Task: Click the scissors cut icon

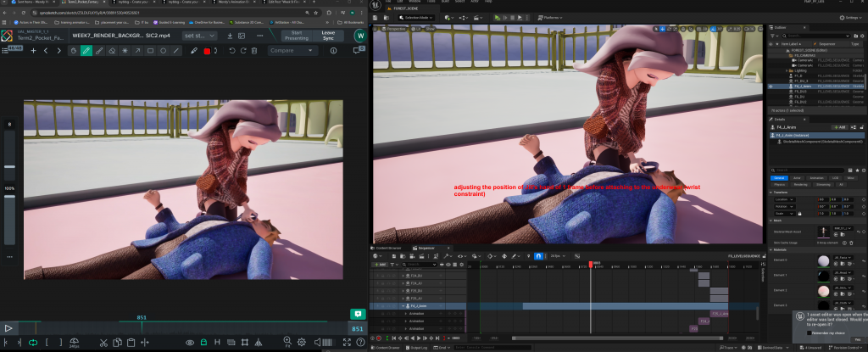Action: point(103,343)
